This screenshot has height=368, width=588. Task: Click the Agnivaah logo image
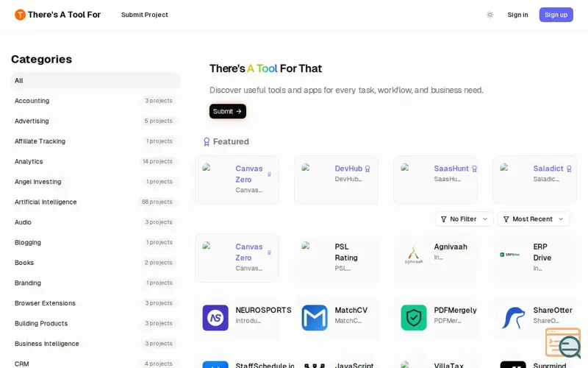(414, 255)
